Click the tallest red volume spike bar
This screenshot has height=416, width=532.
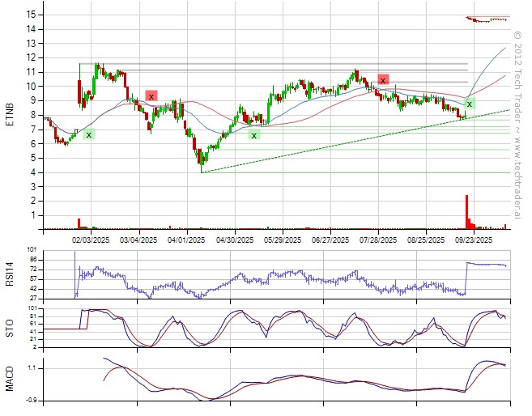click(x=466, y=211)
